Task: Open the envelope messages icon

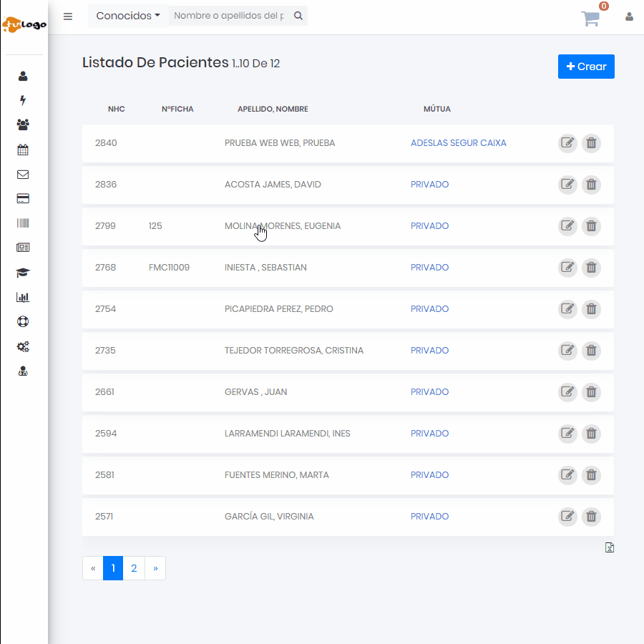Action: [x=23, y=175]
